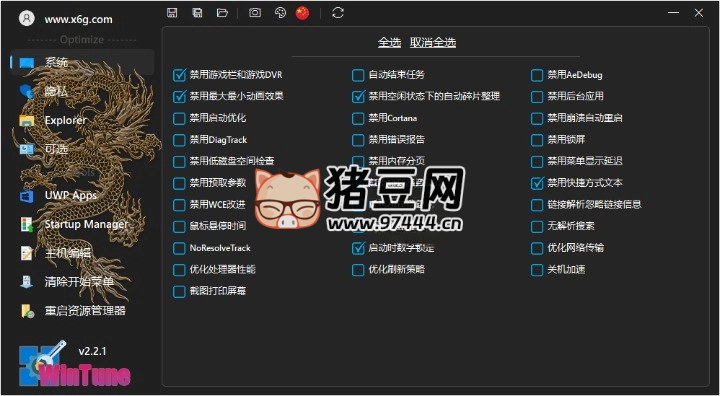Check 优化刷新策略 option
Image resolution: width=720 pixels, height=396 pixels.
[x=358, y=270]
